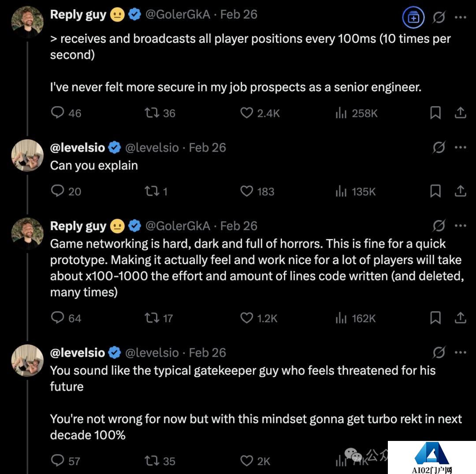Viewport: 476px width, 474px height.
Task: Like the tweet with 2.4K likes
Action: pyautogui.click(x=246, y=113)
